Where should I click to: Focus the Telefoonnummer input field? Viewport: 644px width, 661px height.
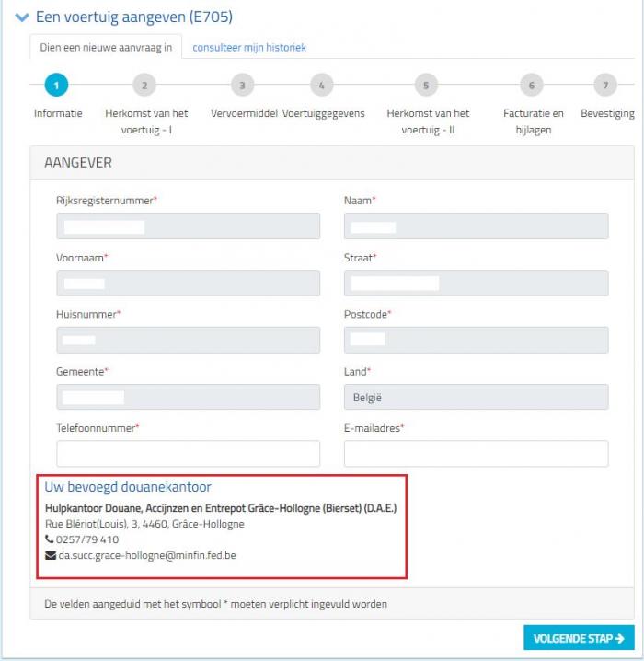(189, 454)
